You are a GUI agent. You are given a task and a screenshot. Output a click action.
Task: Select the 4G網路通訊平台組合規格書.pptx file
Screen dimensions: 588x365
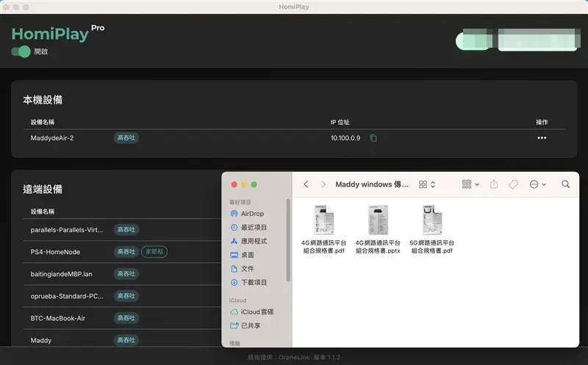[378, 229]
